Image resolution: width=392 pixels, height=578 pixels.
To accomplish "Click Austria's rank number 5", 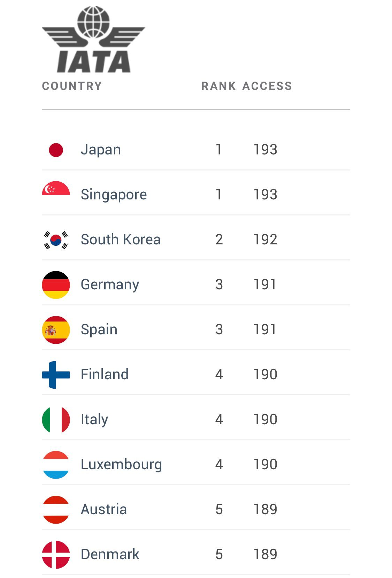I will click(219, 510).
